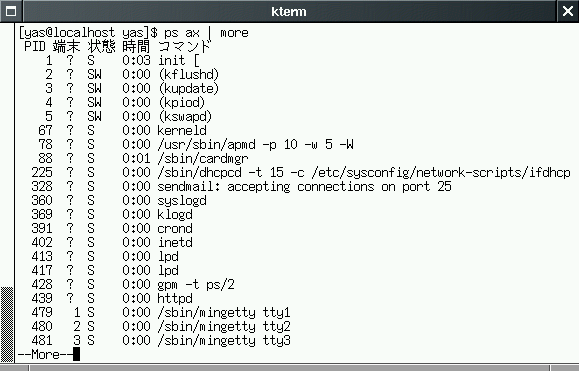
Task: Click the httpd process entry
Action: (175, 298)
